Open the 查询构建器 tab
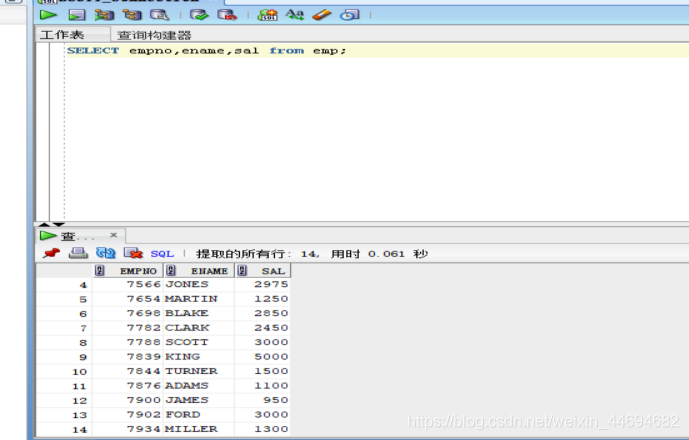This screenshot has width=689, height=440. (x=154, y=35)
